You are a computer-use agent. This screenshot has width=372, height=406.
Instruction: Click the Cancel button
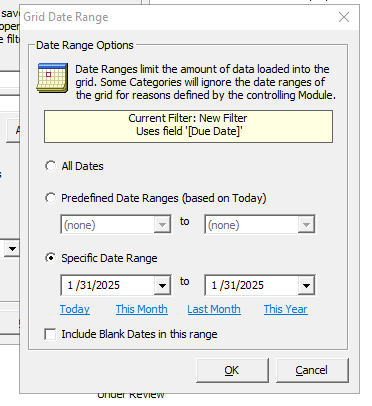click(312, 370)
